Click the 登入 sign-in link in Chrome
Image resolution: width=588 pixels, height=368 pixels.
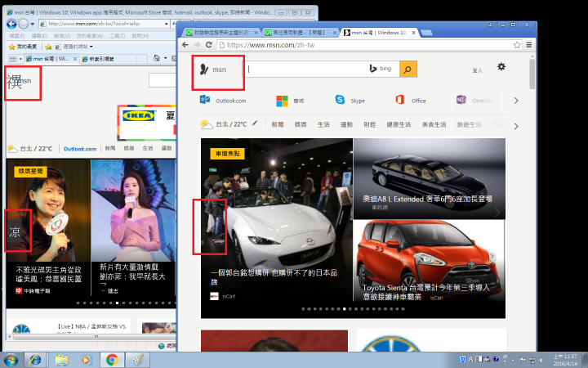tap(478, 70)
